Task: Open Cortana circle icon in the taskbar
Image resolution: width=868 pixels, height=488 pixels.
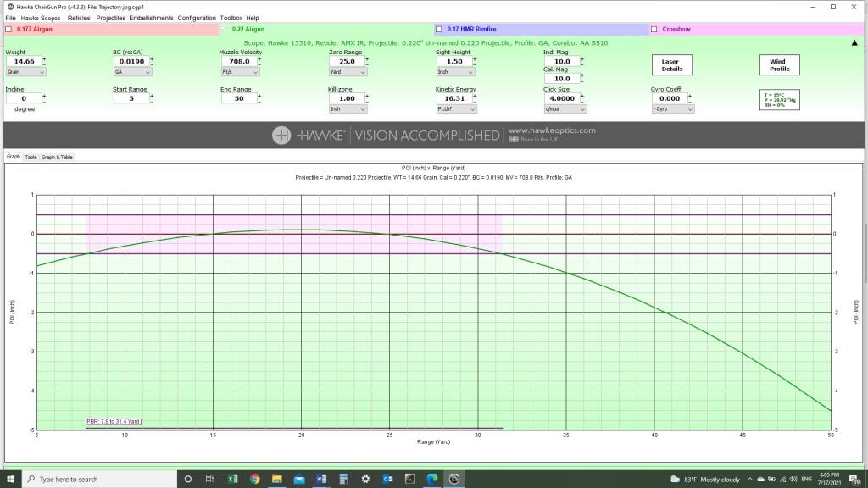Action: click(187, 480)
